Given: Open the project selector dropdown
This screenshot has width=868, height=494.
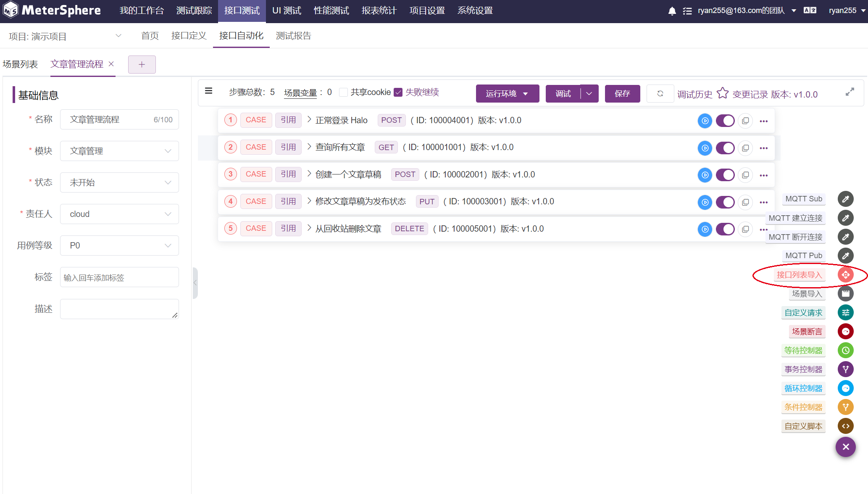Looking at the screenshot, I should tap(65, 36).
